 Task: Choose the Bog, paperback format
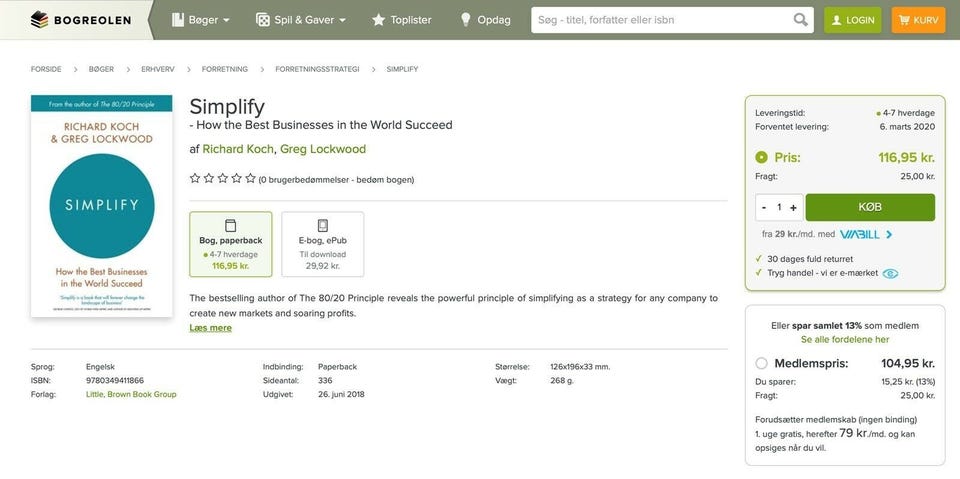click(230, 244)
